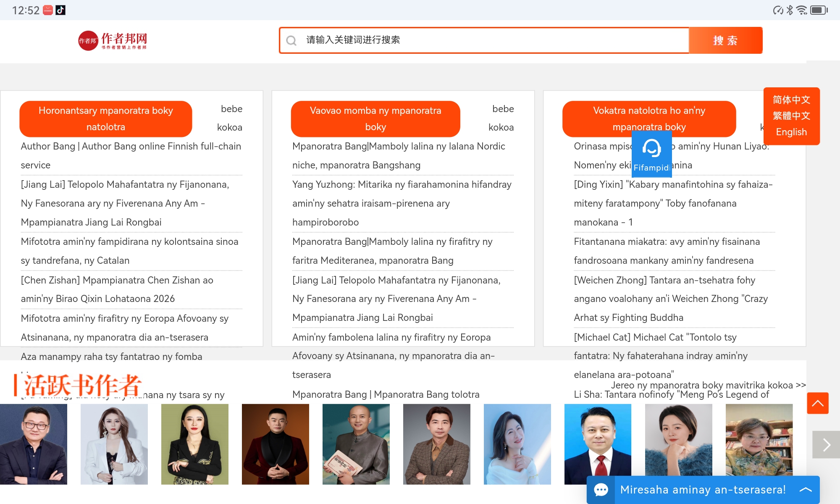Expand the Miresaha aminay chat panel chevron
The height and width of the screenshot is (504, 840).
click(806, 490)
